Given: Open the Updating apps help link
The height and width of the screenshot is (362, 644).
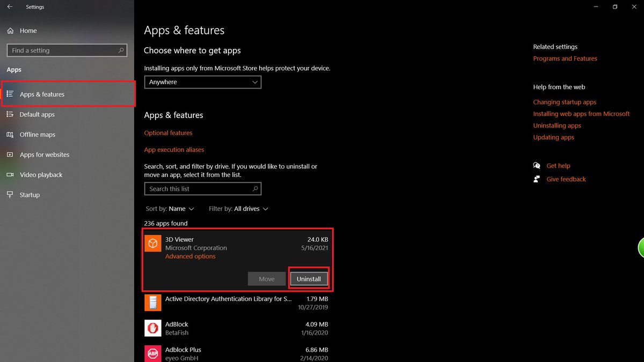Looking at the screenshot, I should tap(554, 137).
